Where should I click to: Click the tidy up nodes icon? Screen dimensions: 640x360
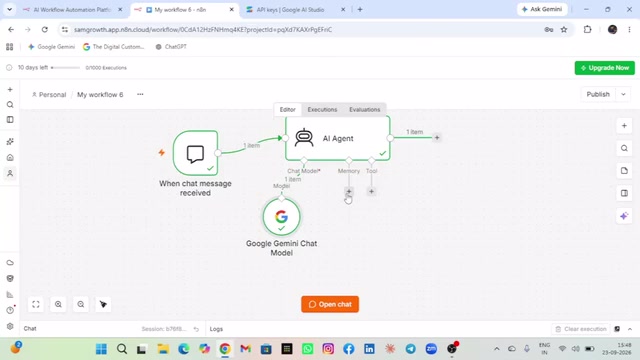coord(103,304)
